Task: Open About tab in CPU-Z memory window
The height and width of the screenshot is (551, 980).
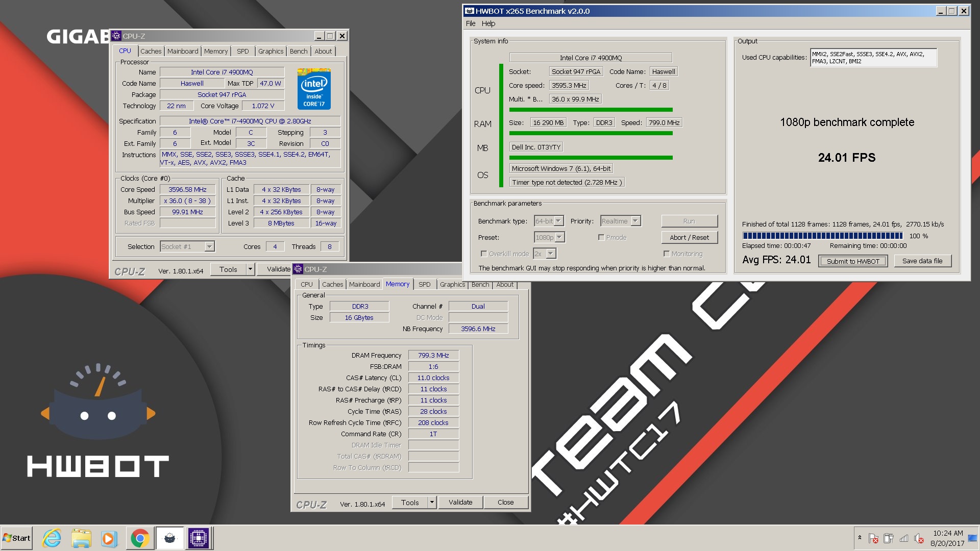Action: (505, 284)
